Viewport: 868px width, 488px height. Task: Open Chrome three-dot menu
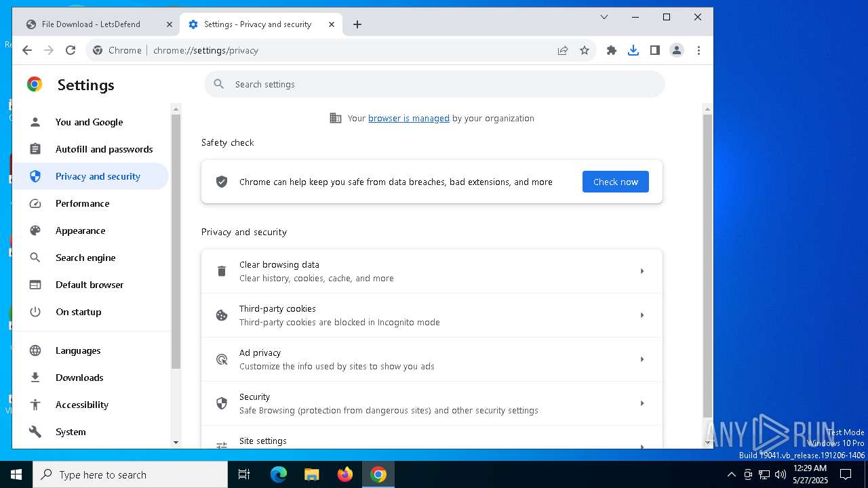(698, 50)
